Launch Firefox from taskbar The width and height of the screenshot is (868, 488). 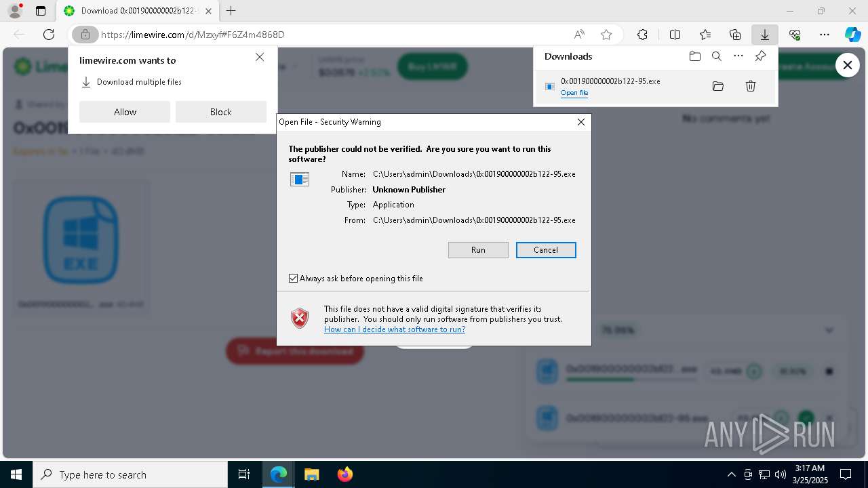(x=344, y=474)
